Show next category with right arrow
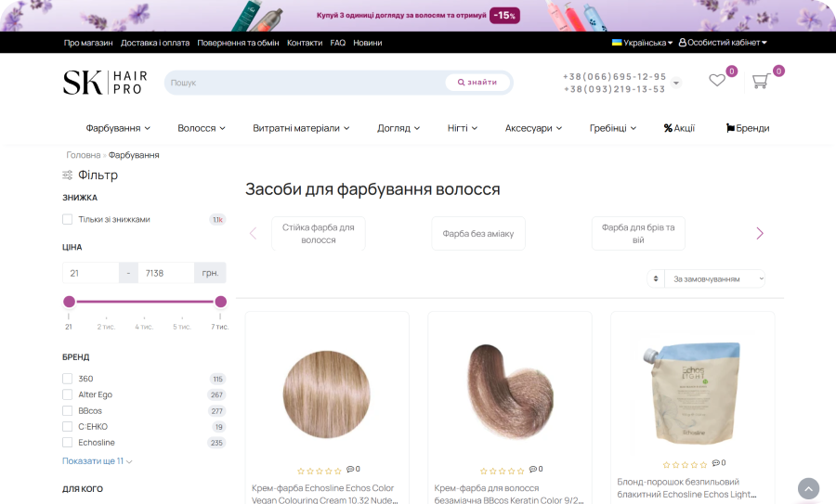Viewport: 836px width, 504px height. [x=760, y=233]
